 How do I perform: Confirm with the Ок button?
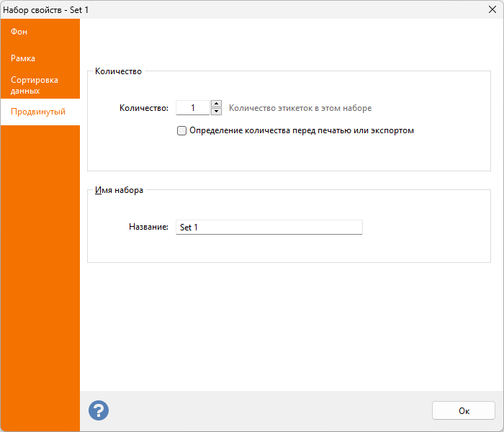pos(463,410)
